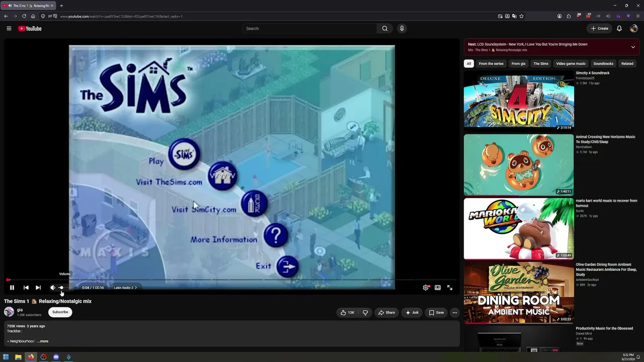
Task: Skip to the previous video
Action: point(26,288)
